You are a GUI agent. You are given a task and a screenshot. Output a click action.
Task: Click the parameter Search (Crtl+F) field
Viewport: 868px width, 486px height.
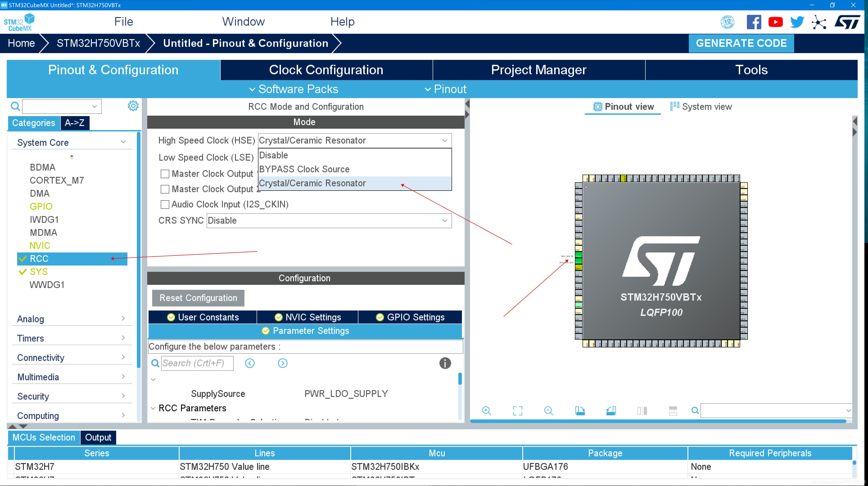(x=197, y=363)
